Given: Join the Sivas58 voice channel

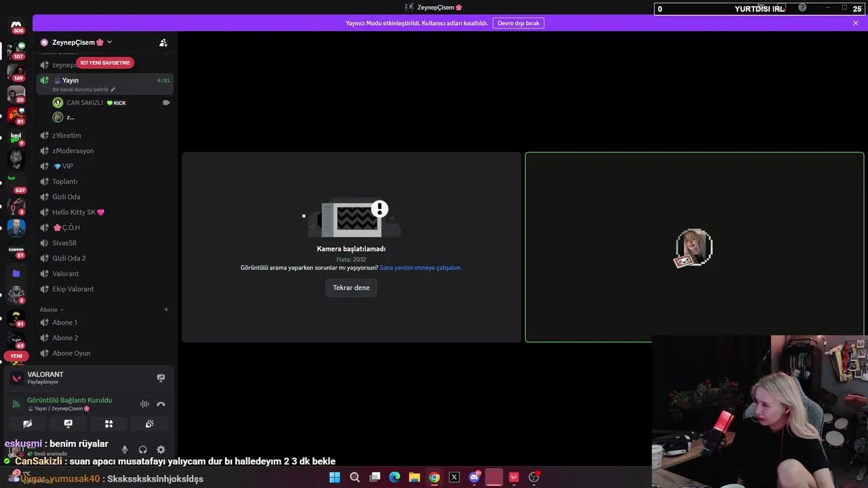Looking at the screenshot, I should tap(105, 243).
